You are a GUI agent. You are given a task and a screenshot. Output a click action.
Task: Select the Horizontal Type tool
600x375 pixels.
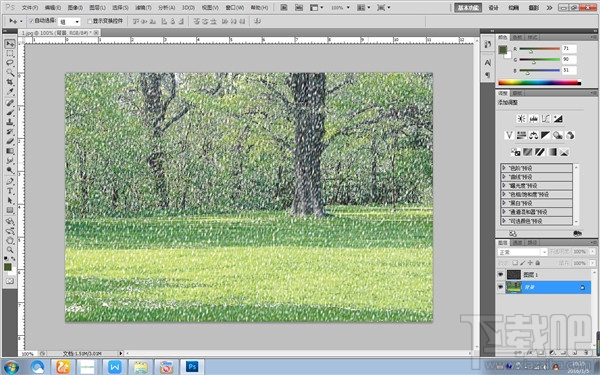pos(10,191)
